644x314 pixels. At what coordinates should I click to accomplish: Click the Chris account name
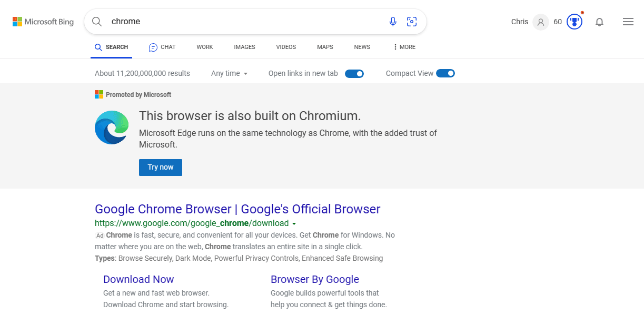click(x=520, y=22)
